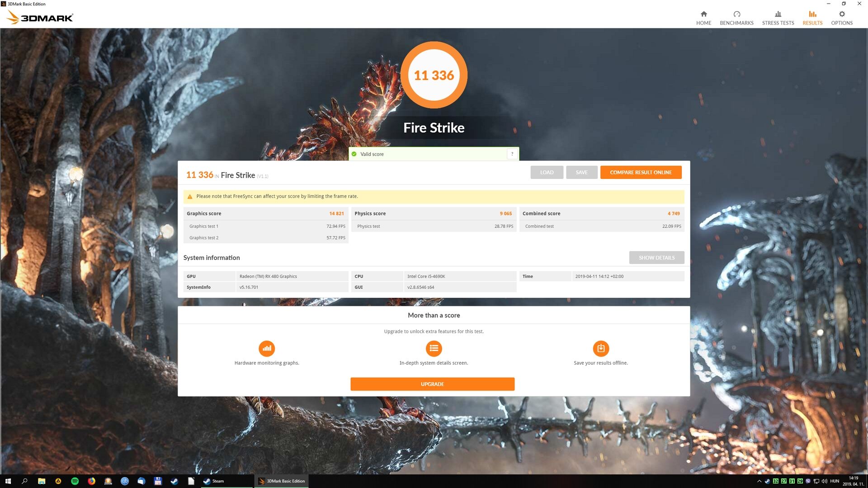Viewport: 868px width, 488px height.
Task: Click the benchmark time 2019-04-11 14:12
Action: pos(599,277)
